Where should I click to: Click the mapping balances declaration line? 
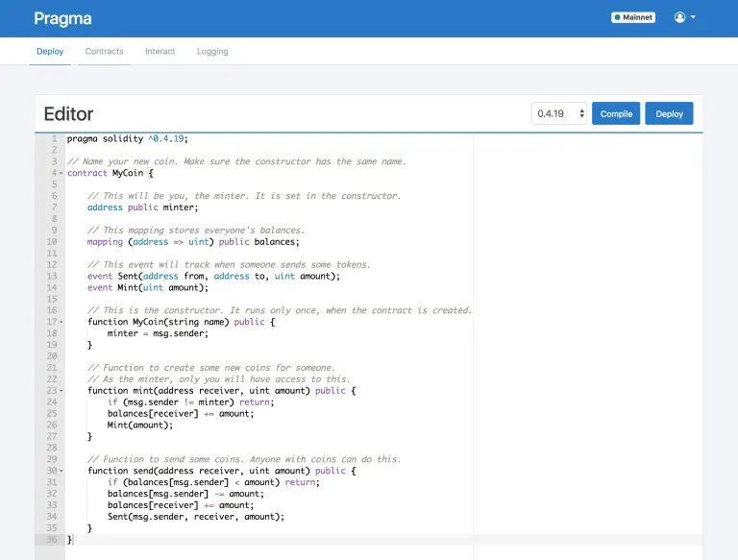[x=193, y=242]
